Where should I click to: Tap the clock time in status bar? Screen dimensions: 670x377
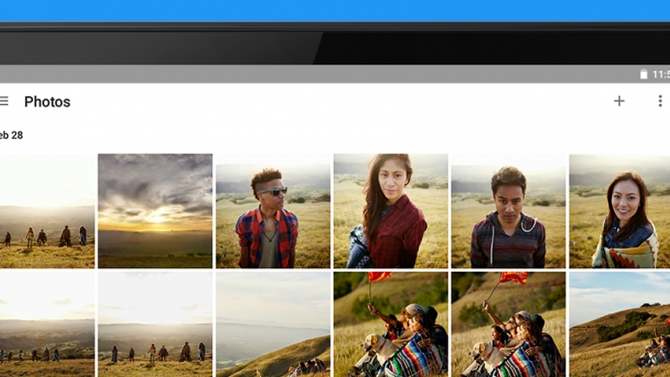click(661, 74)
